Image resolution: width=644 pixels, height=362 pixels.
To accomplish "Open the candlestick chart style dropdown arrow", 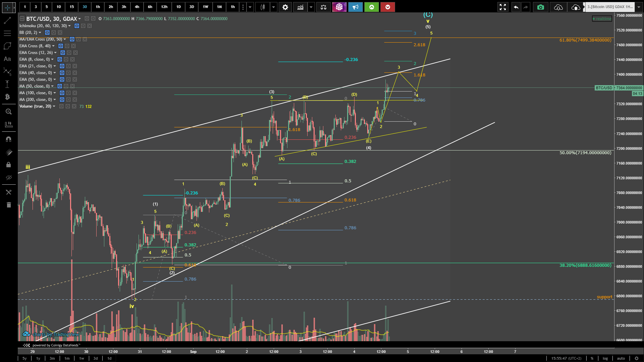I will pos(274,7).
